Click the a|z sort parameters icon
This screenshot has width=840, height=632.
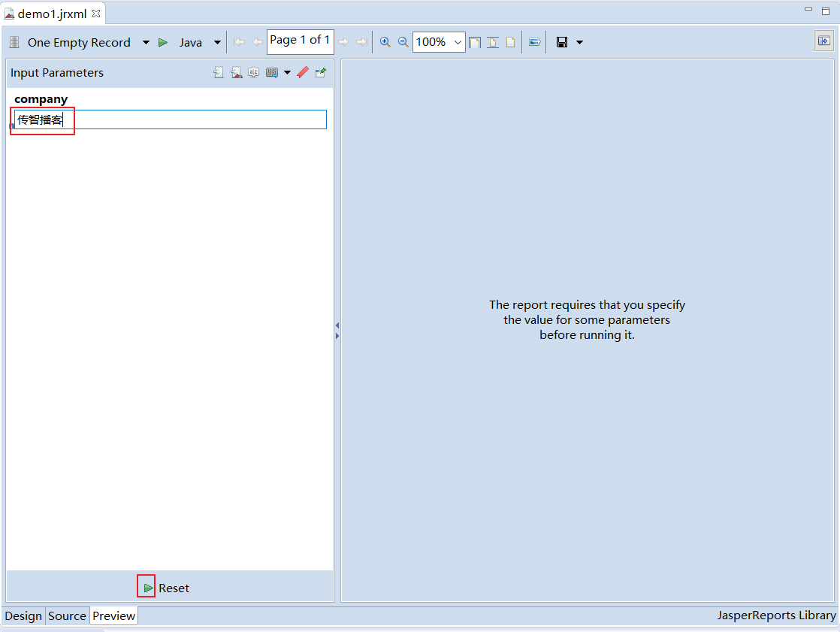[254, 73]
